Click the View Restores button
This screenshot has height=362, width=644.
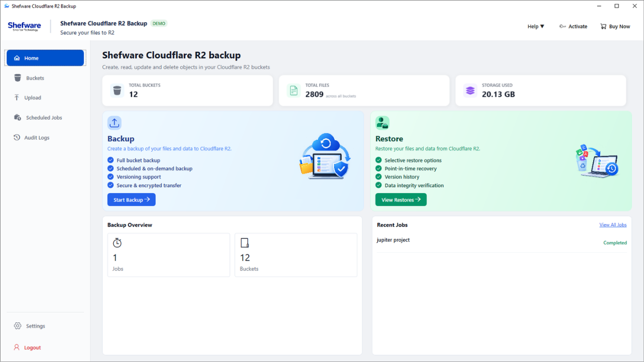tap(401, 200)
